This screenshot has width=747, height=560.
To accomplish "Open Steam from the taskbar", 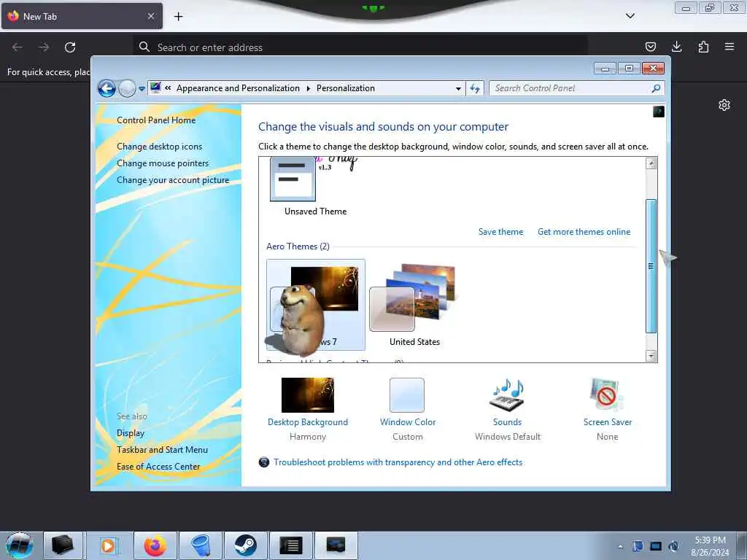I will click(x=246, y=545).
